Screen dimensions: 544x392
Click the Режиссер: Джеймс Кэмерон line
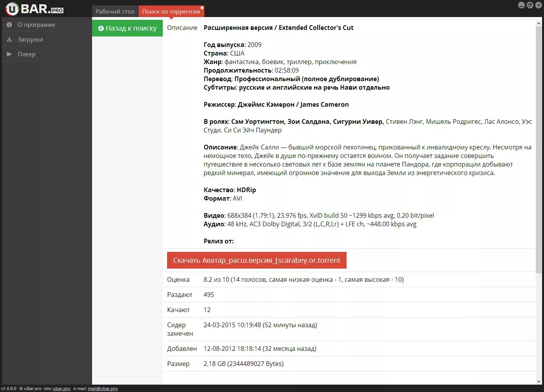pyautogui.click(x=276, y=104)
